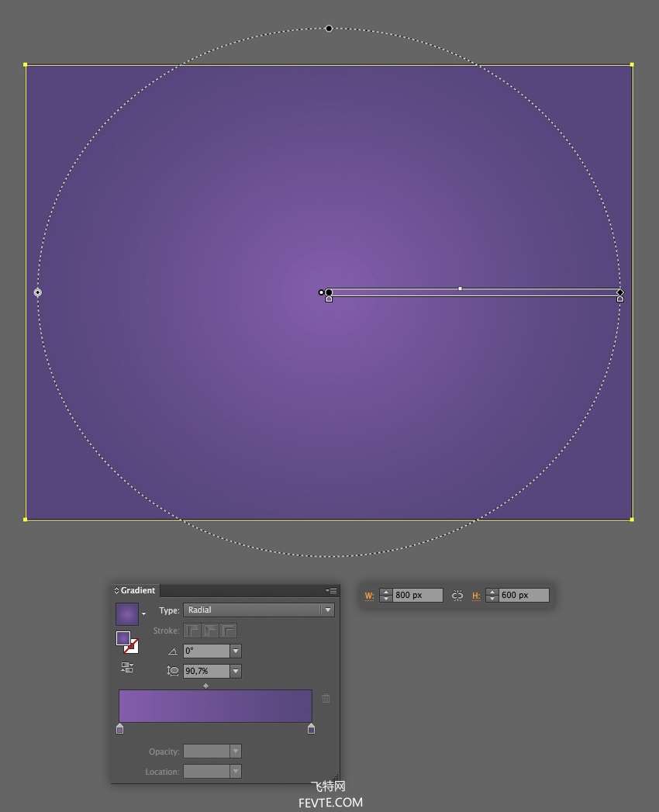659x812 pixels.
Task: Open the gradient presets dropdown arrow
Action: point(144,614)
